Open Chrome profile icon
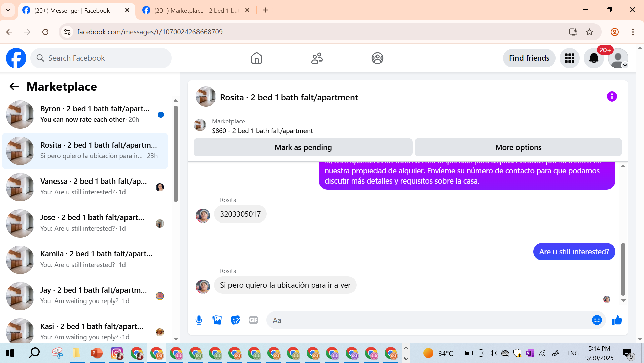Viewport: 644px width, 363px height. (x=615, y=32)
